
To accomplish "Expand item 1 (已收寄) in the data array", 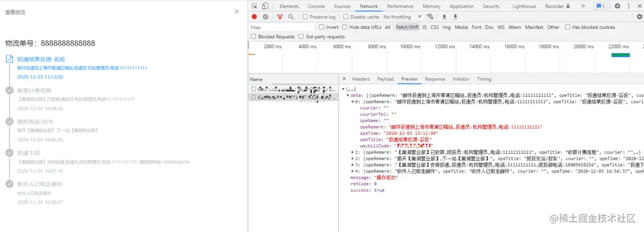I will point(353,152).
